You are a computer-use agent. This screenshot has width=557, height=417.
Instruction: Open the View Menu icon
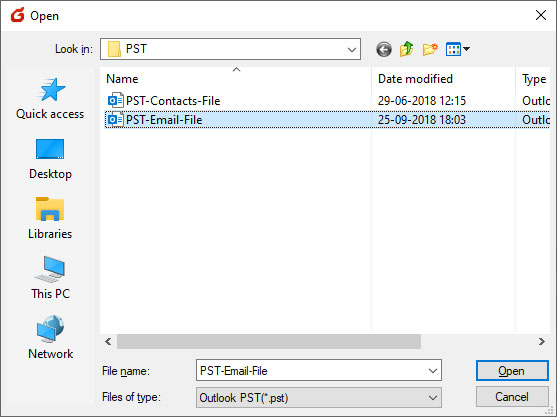pos(458,49)
